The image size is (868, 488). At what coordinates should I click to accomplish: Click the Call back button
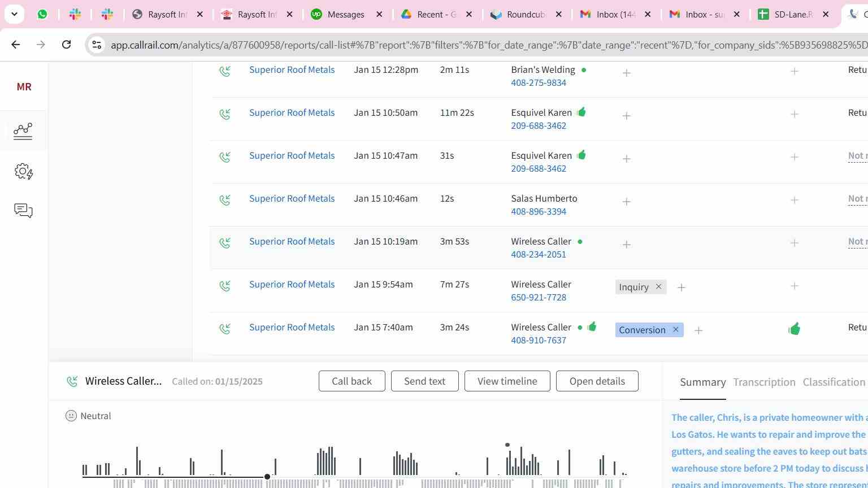coord(351,381)
